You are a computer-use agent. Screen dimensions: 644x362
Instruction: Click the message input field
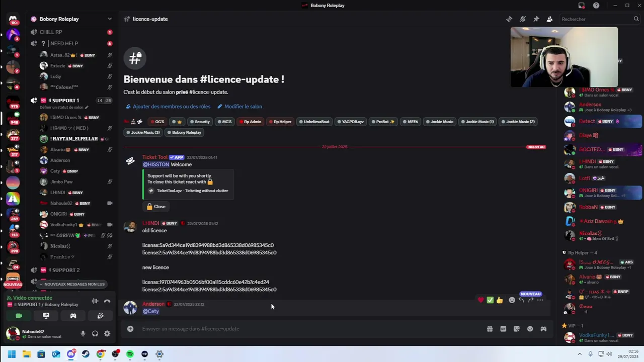[x=309, y=329]
